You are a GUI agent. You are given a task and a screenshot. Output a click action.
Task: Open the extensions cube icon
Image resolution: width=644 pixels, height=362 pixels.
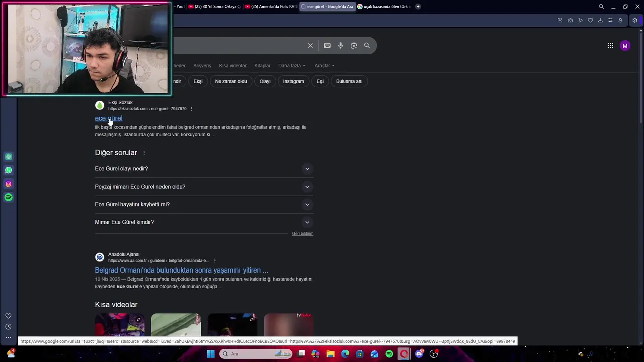click(x=635, y=20)
